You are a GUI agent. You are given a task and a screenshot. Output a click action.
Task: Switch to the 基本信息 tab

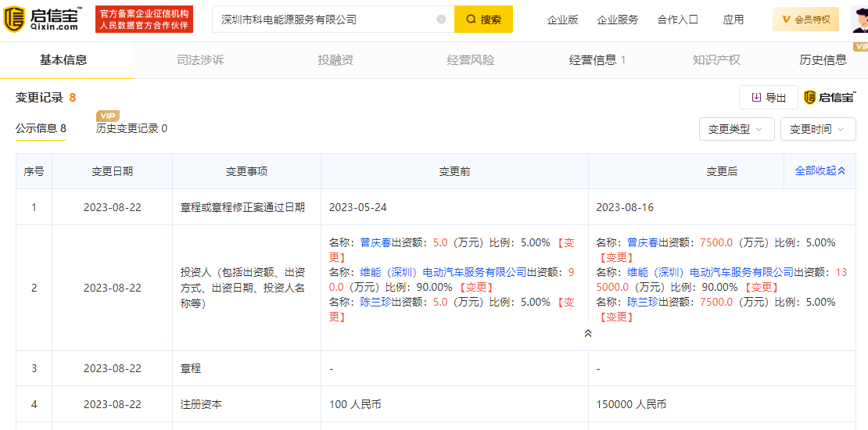[x=63, y=60]
